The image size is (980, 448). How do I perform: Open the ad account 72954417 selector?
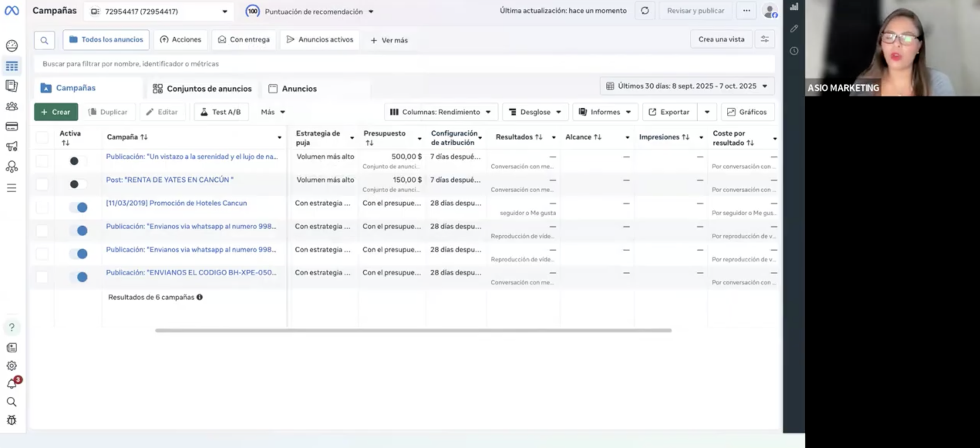point(158,12)
